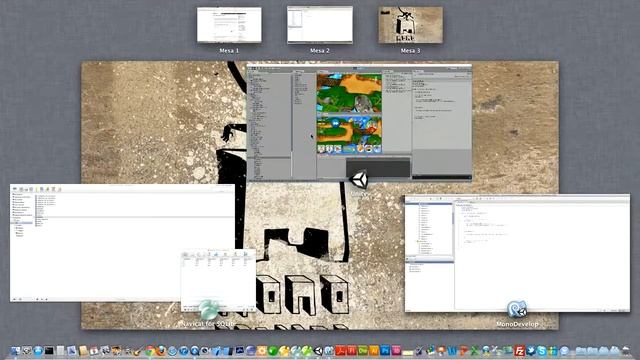The height and width of the screenshot is (360, 640).
Task: Open Microsoft Word in the dock
Action: pos(452,351)
